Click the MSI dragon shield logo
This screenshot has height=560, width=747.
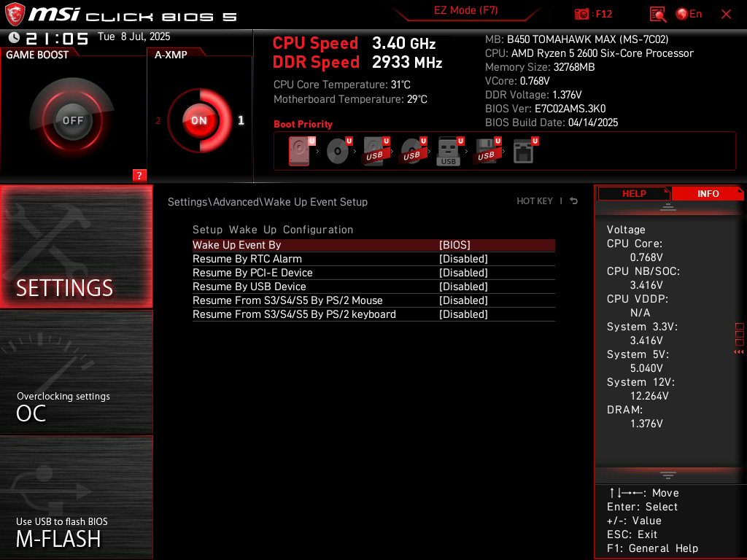pyautogui.click(x=15, y=15)
